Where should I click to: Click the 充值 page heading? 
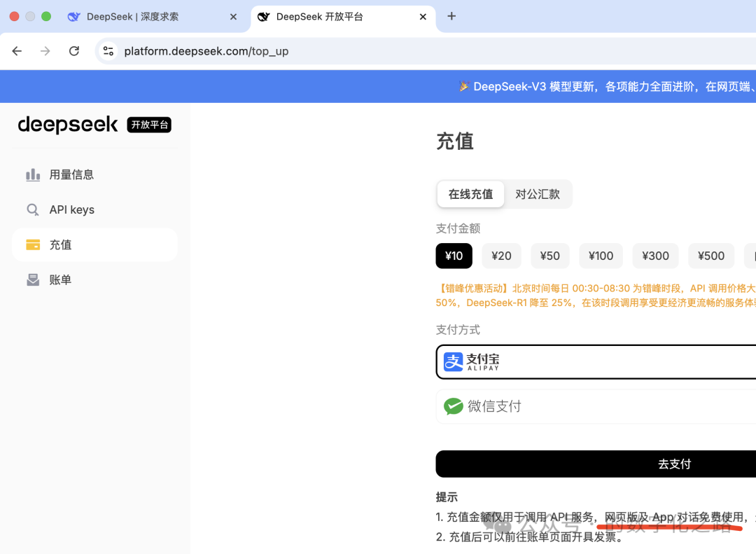click(455, 141)
